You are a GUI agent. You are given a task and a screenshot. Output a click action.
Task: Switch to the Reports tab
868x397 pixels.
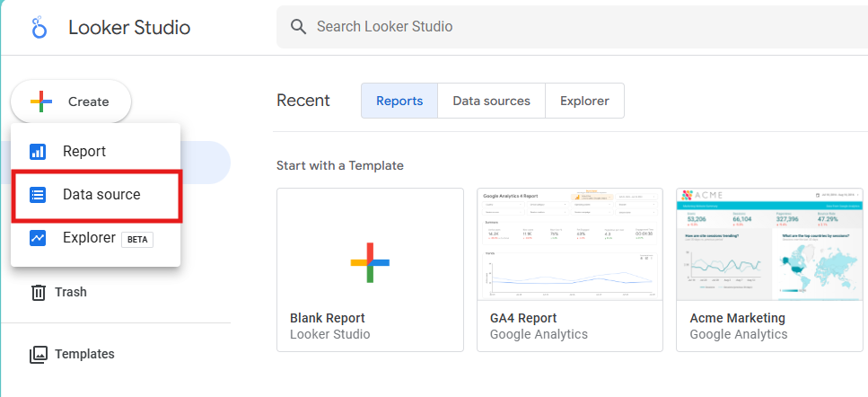399,101
